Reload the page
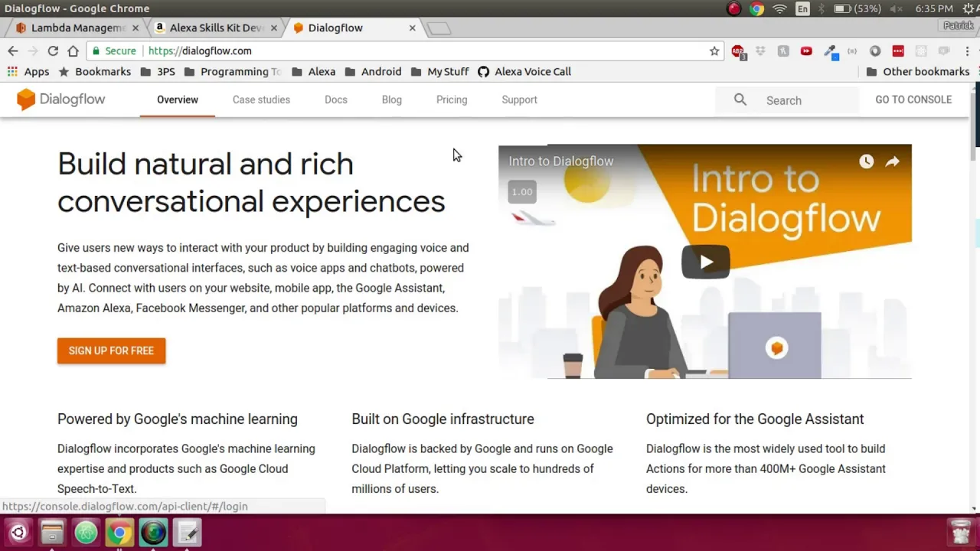The width and height of the screenshot is (980, 551). (x=53, y=51)
